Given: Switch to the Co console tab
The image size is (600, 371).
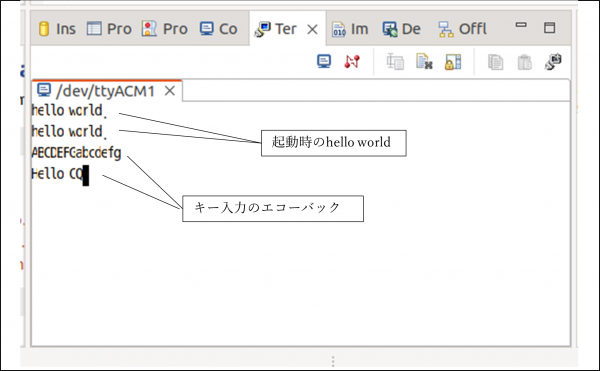Looking at the screenshot, I should click(x=218, y=29).
